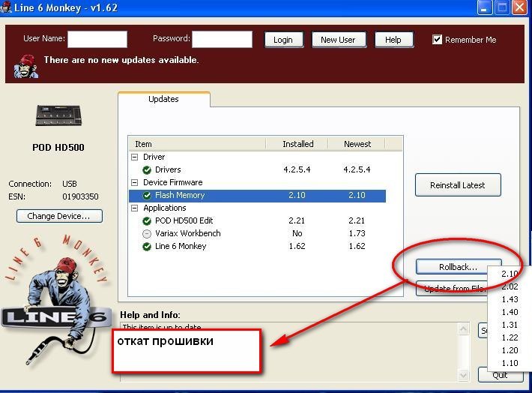The width and height of the screenshot is (532, 393).
Task: Collapse the Driver tree group
Action: 135,157
